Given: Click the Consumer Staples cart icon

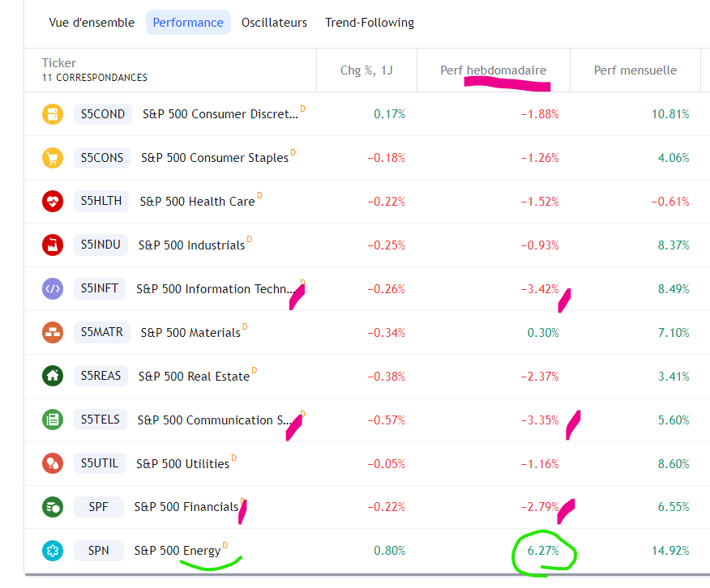Looking at the screenshot, I should coord(53,158).
